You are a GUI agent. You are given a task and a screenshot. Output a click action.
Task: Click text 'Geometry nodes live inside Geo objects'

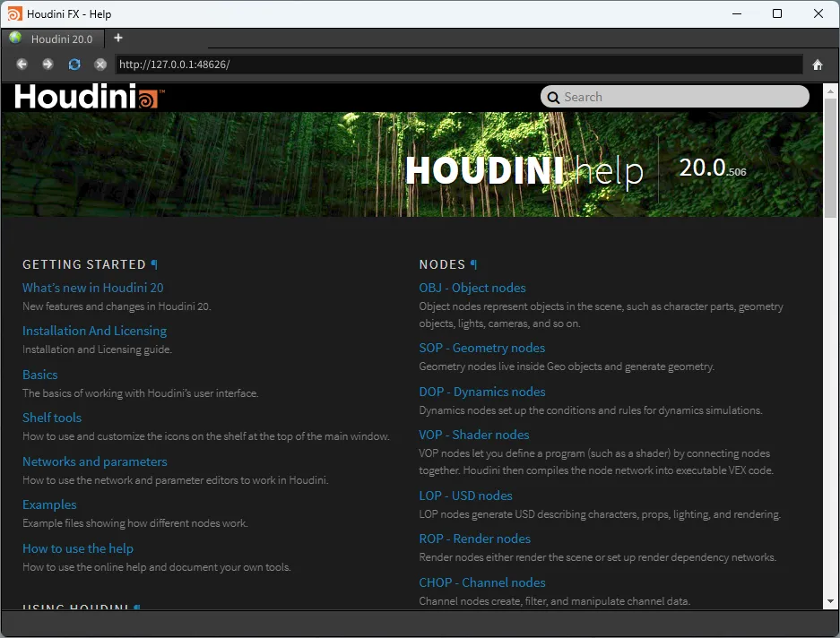coord(510,366)
